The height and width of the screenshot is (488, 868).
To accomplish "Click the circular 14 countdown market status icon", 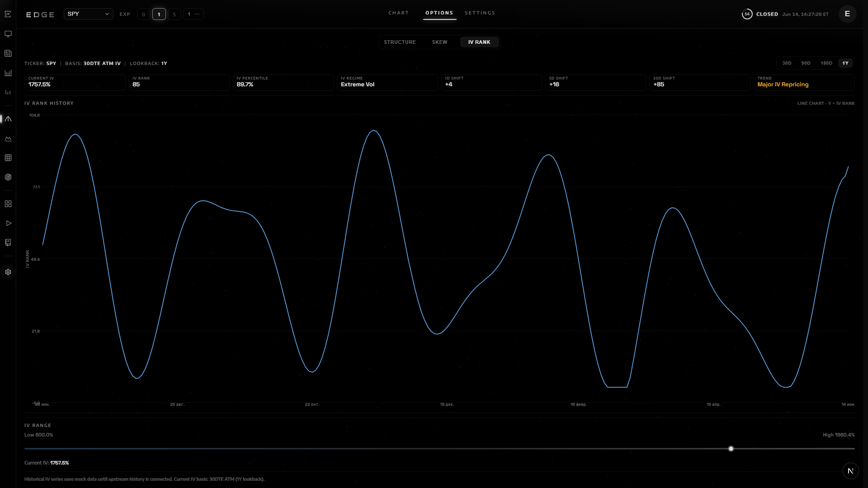I will click(x=747, y=14).
